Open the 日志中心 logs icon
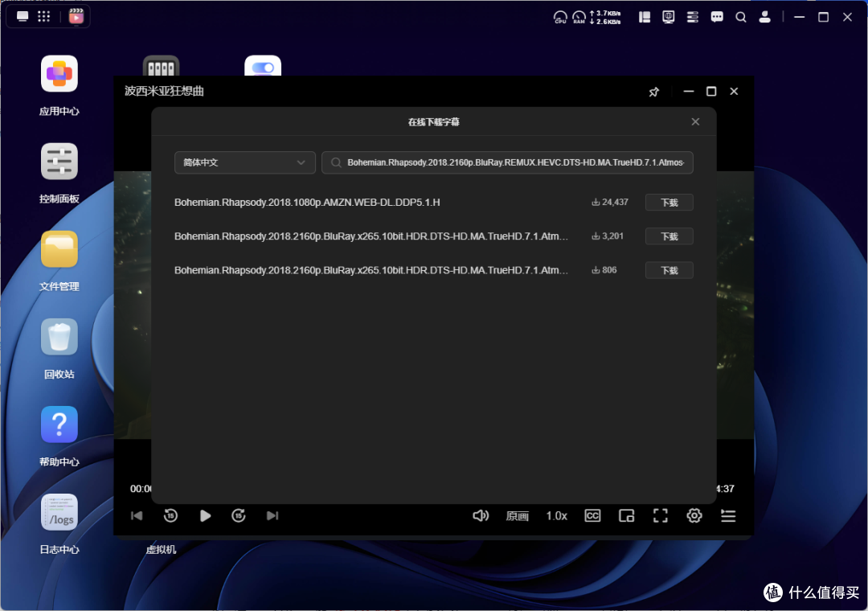The width and height of the screenshot is (868, 611). point(59,512)
